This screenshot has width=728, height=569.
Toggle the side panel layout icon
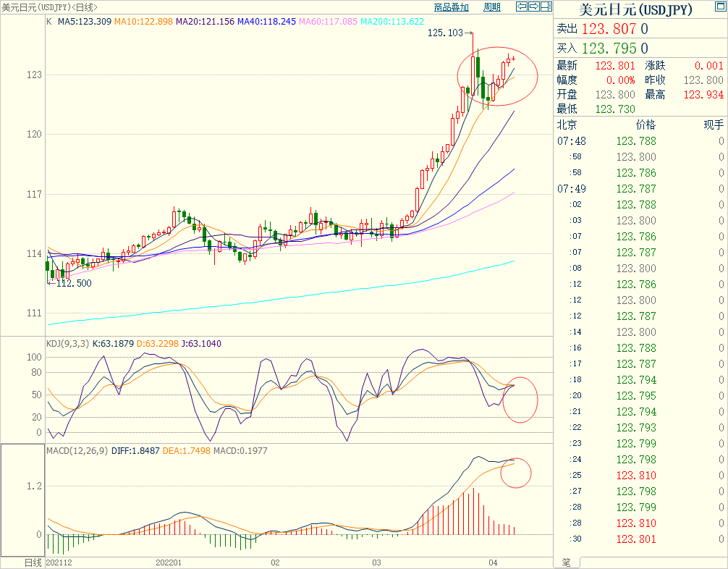click(546, 7)
